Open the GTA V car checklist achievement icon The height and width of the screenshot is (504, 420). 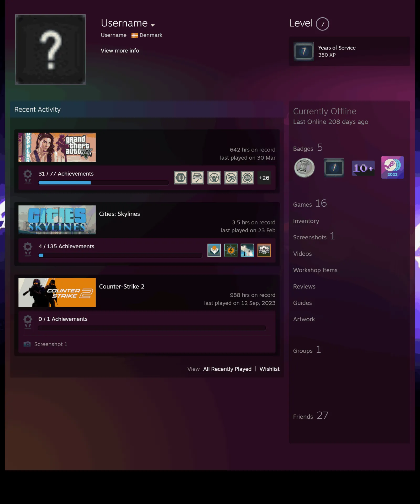click(197, 178)
